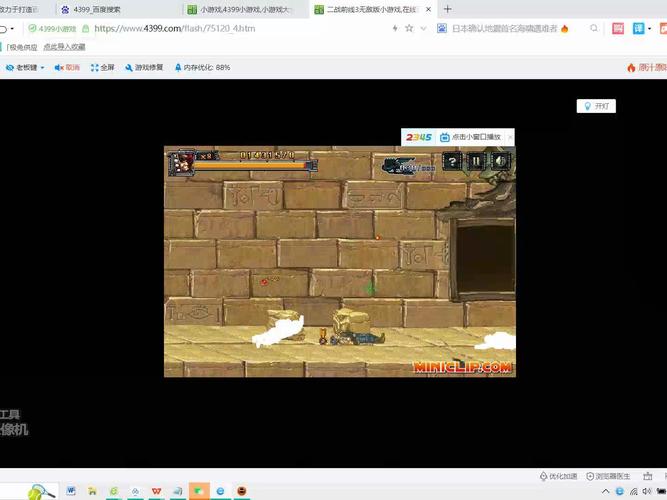The width and height of the screenshot is (667, 500).
Task: Open the blue IE browser taskbar icon
Action: tap(220, 491)
